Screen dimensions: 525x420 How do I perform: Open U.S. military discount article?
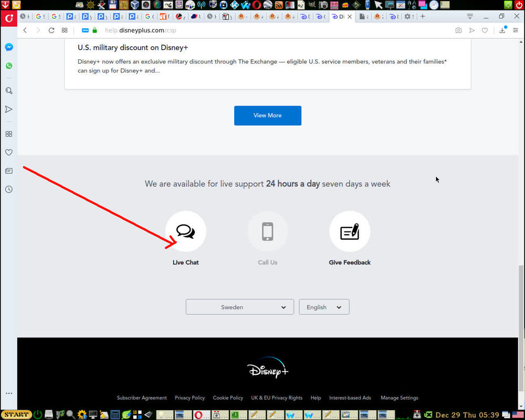[133, 48]
